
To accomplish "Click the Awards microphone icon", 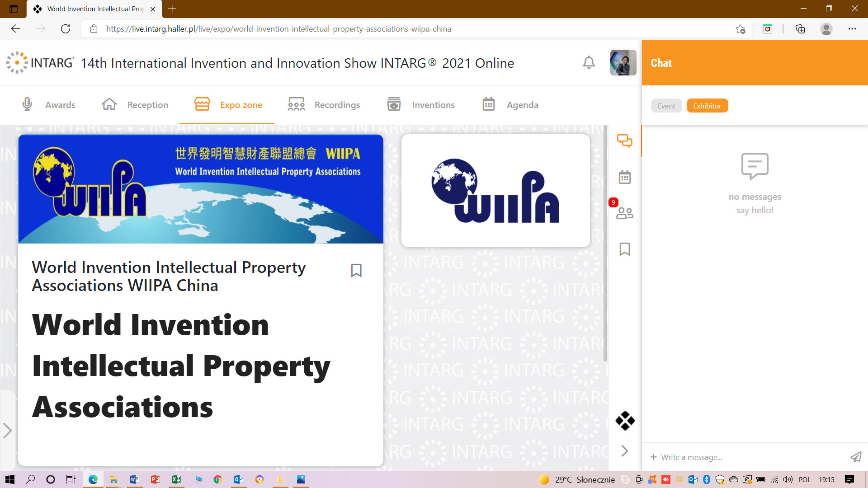I will click(27, 104).
